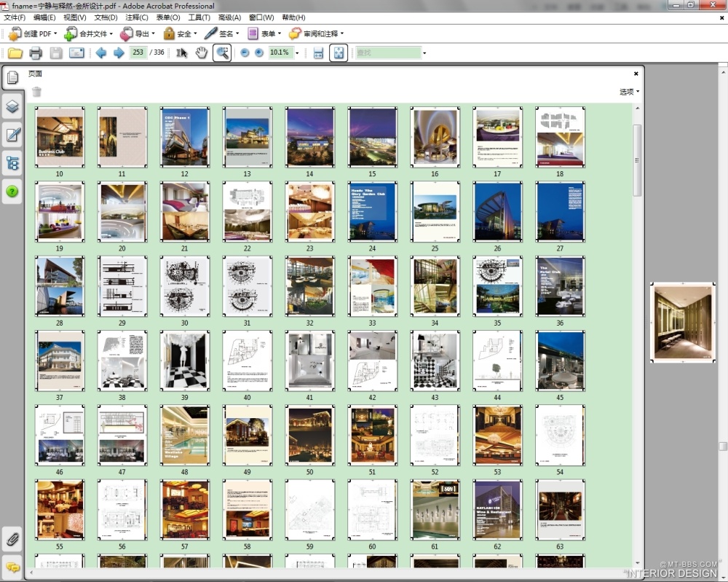
Task: Toggle the Marquee Zoom tool
Action: pos(222,52)
